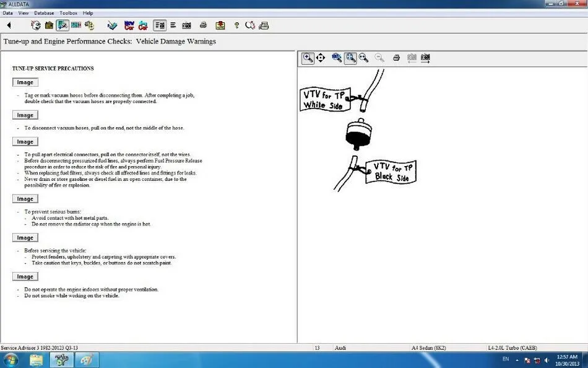588x368 pixels.
Task: Open Windows Explorer from the taskbar
Action: click(37, 360)
